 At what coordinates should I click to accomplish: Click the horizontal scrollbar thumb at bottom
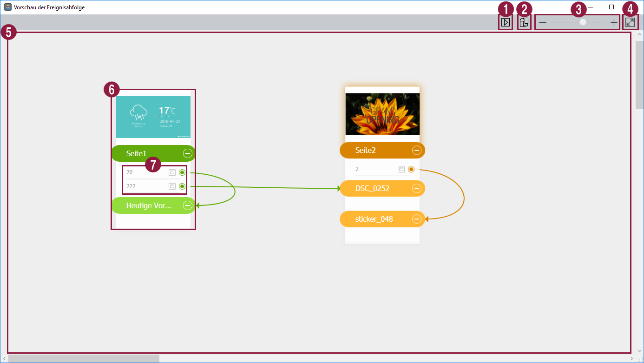tap(84, 358)
